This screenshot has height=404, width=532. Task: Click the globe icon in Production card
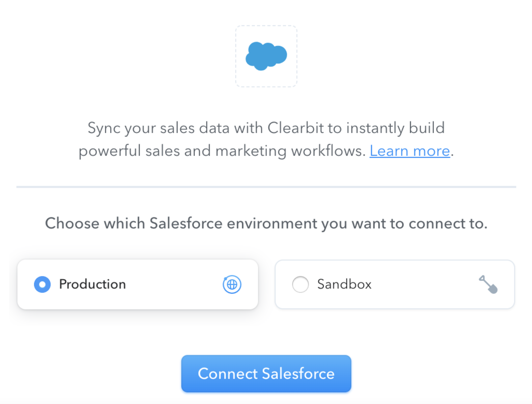pyautogui.click(x=232, y=284)
